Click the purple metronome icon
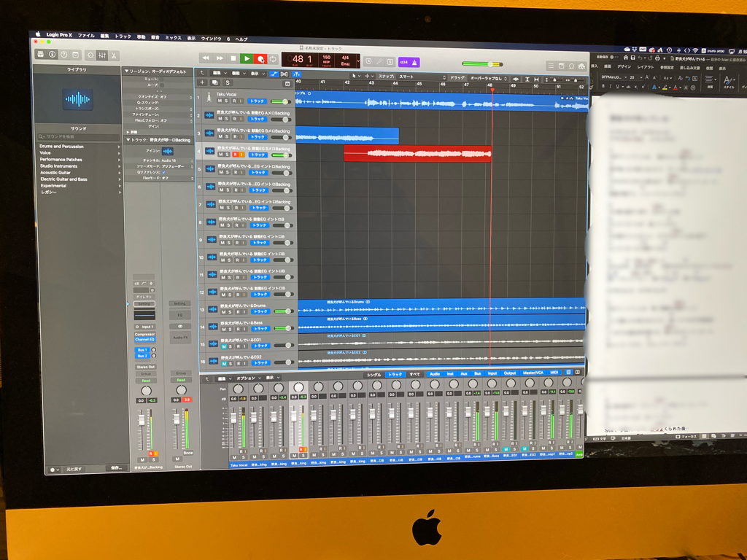The height and width of the screenshot is (560, 747). [x=414, y=62]
